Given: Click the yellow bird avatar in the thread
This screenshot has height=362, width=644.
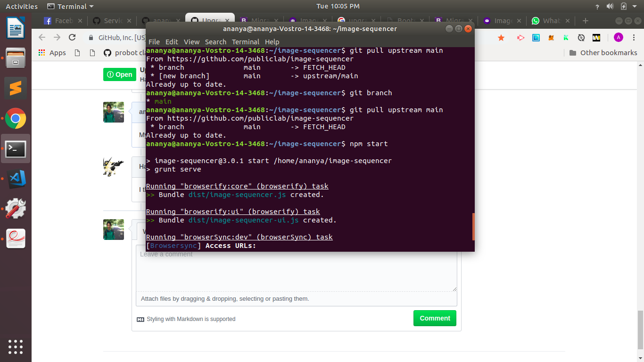Looking at the screenshot, I should pyautogui.click(x=114, y=167).
